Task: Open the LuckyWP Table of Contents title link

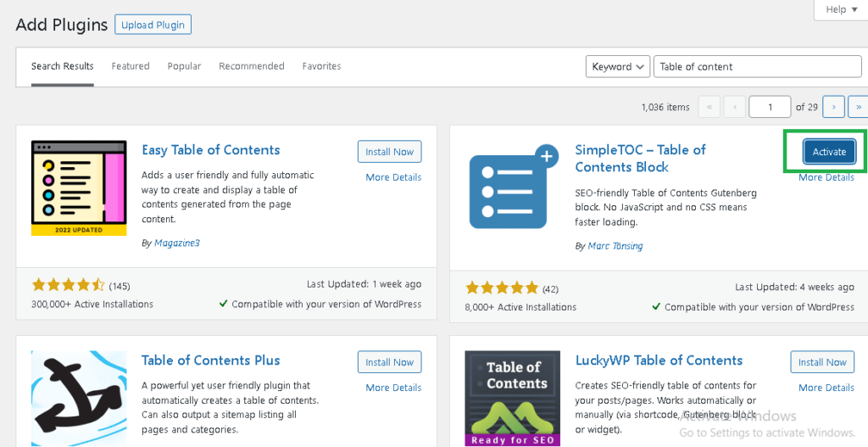Action: (x=659, y=360)
